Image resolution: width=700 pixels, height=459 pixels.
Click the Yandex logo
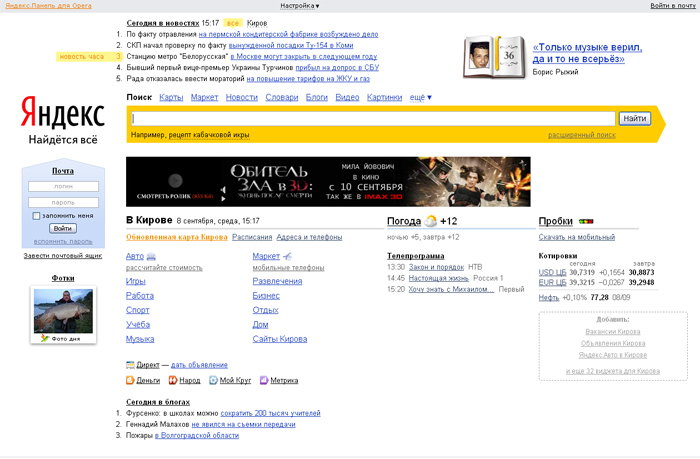point(62,112)
